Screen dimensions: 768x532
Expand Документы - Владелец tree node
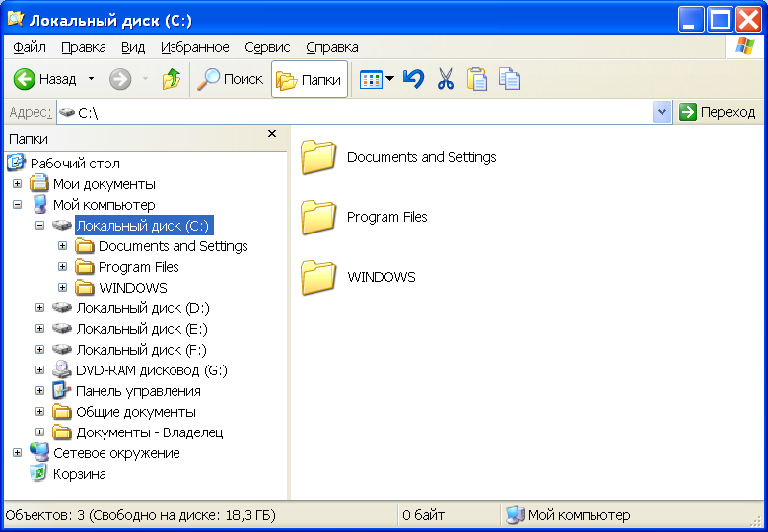[40, 432]
